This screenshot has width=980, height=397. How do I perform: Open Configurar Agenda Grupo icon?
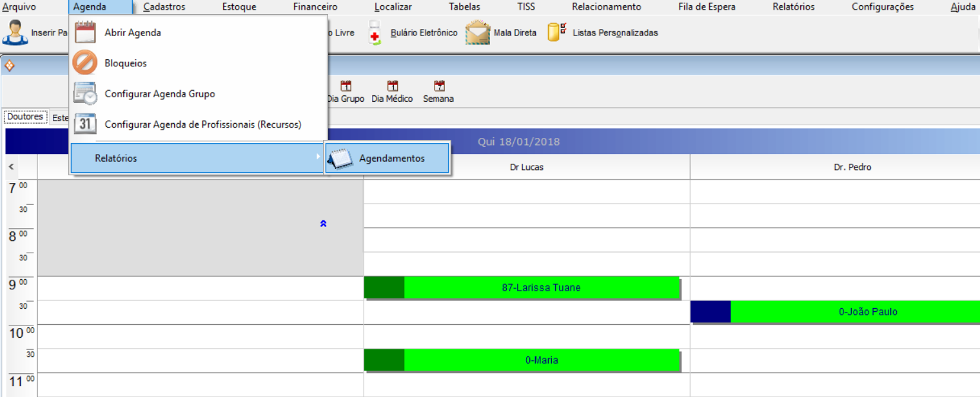coord(85,93)
